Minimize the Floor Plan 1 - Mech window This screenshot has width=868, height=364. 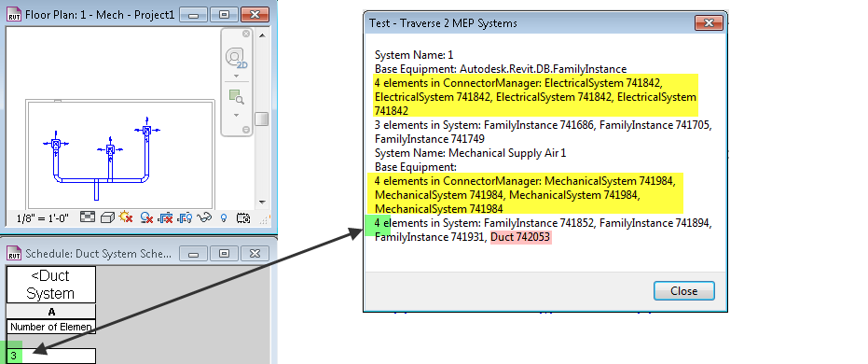[x=194, y=15]
